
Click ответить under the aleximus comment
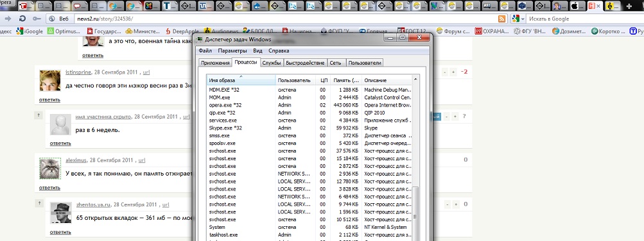pyautogui.click(x=49, y=188)
